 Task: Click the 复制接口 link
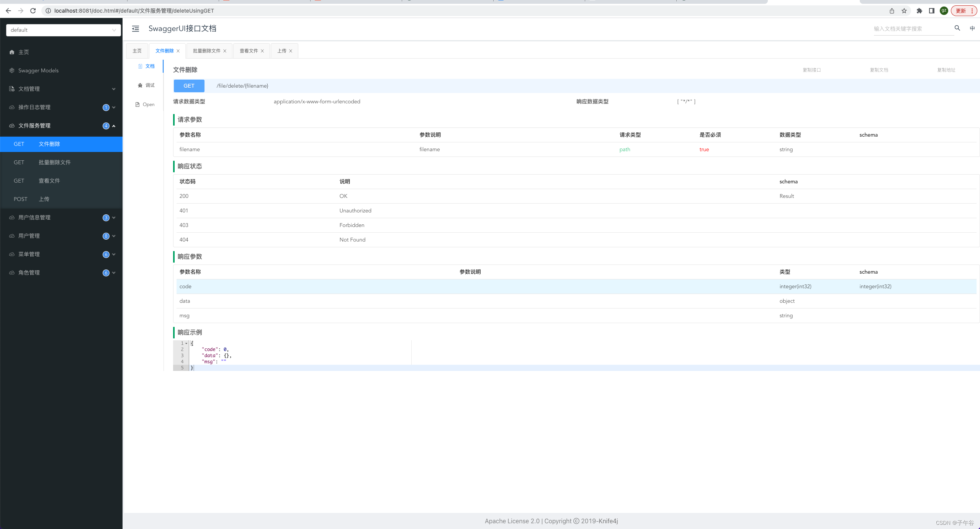(x=811, y=70)
